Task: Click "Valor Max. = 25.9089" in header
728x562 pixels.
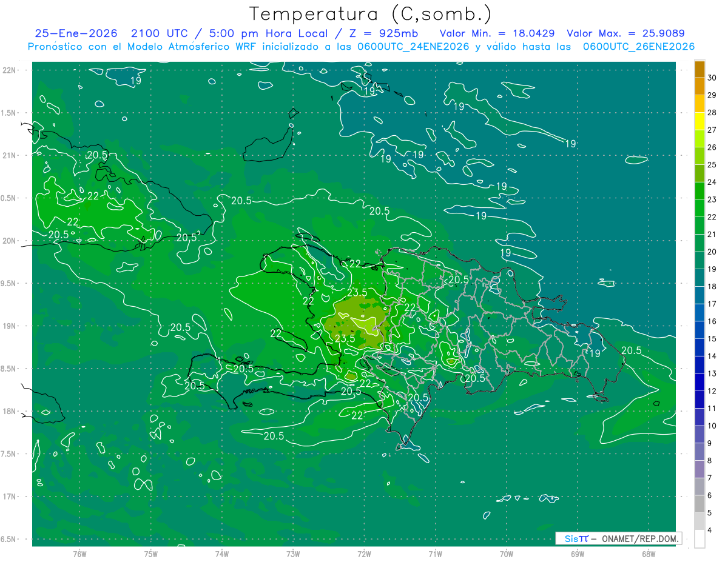Action: (x=625, y=33)
